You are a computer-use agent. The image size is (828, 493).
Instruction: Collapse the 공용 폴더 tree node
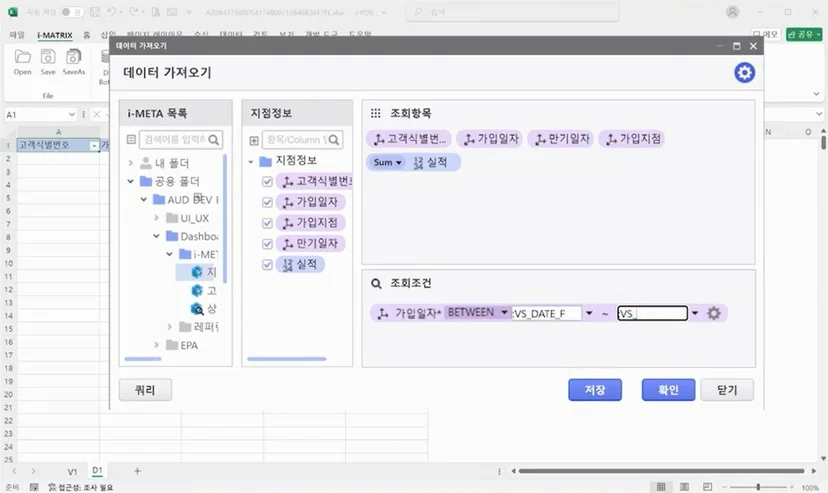[130, 181]
